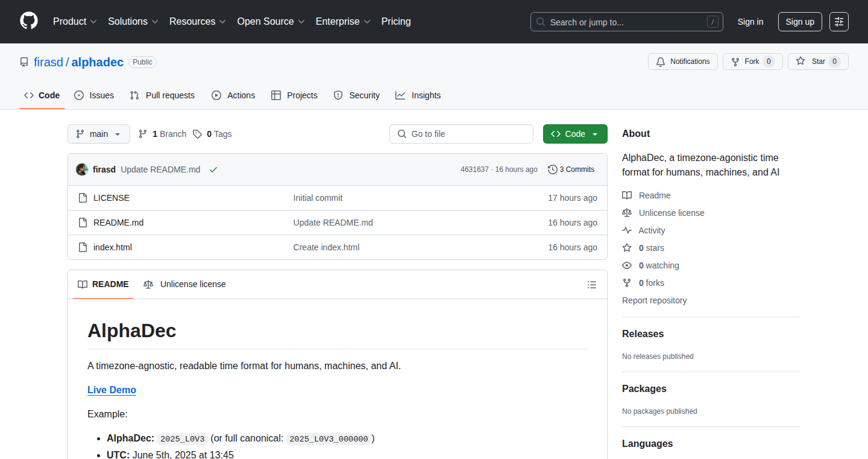Expand the Solutions menu
The image size is (868, 459).
(x=133, y=21)
